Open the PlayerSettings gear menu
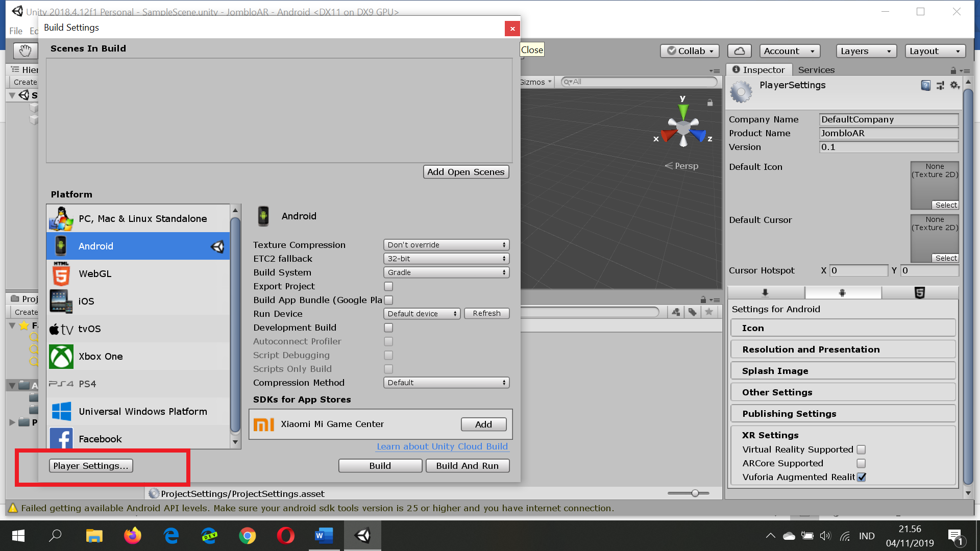Screen dimensions: 980x551 pyautogui.click(x=954, y=85)
